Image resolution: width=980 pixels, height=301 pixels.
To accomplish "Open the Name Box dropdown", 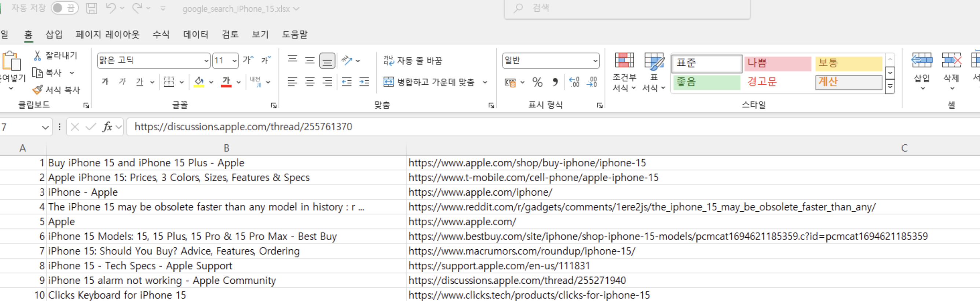I will point(45,127).
